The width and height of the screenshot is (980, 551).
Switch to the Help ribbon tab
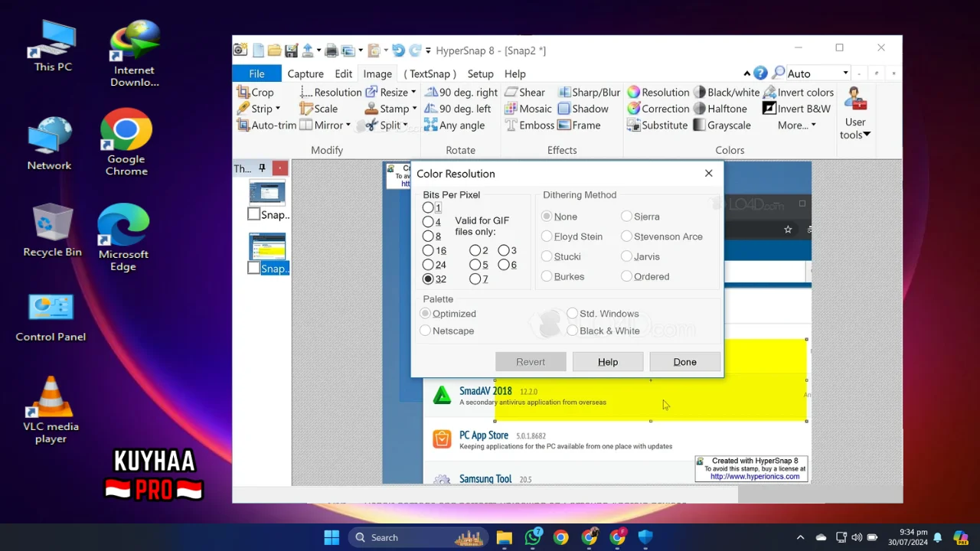point(514,73)
